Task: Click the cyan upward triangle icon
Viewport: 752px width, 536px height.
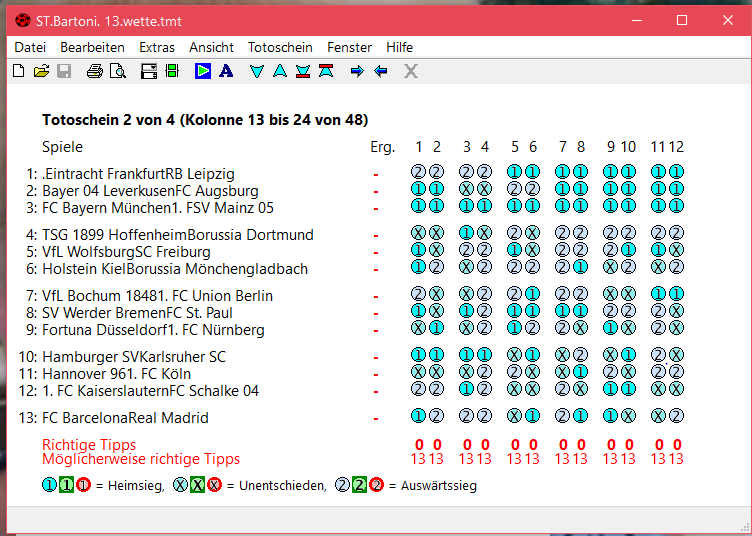Action: [280, 71]
